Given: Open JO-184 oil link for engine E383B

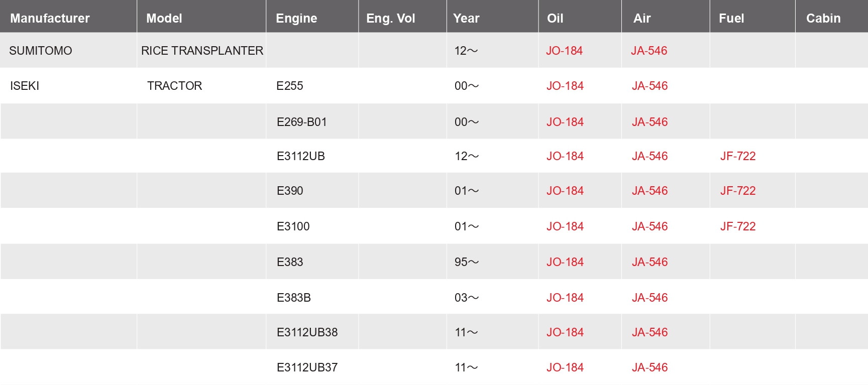Looking at the screenshot, I should coord(565,298).
